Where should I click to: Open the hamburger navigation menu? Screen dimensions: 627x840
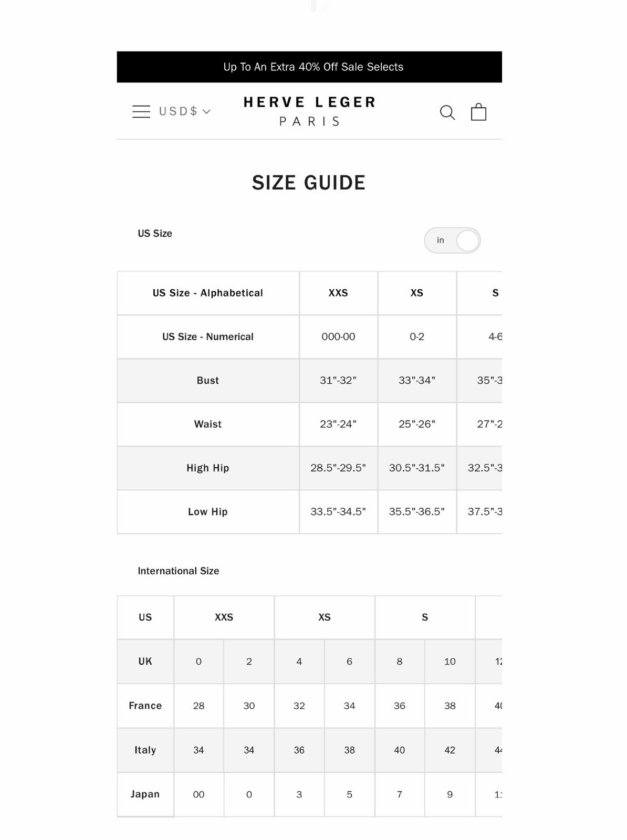pyautogui.click(x=141, y=111)
